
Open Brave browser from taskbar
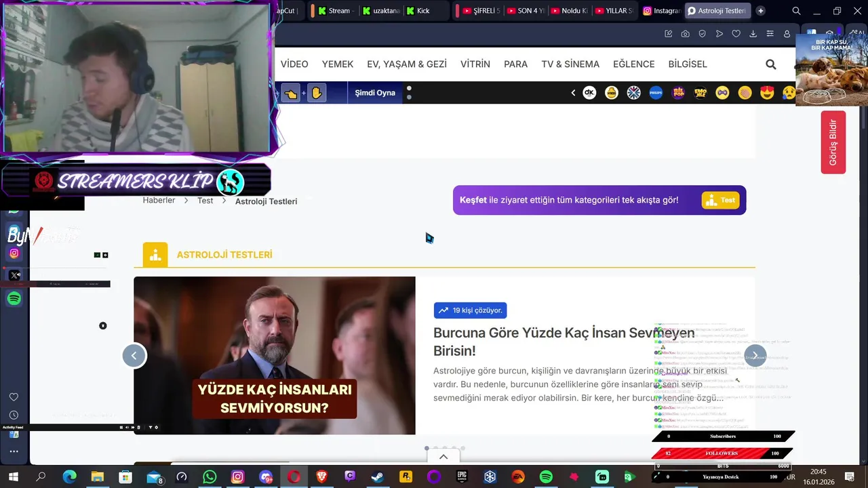click(x=321, y=477)
